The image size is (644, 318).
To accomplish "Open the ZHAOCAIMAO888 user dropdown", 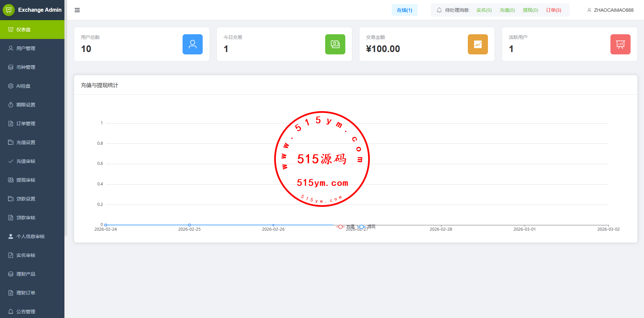I will pyautogui.click(x=610, y=10).
